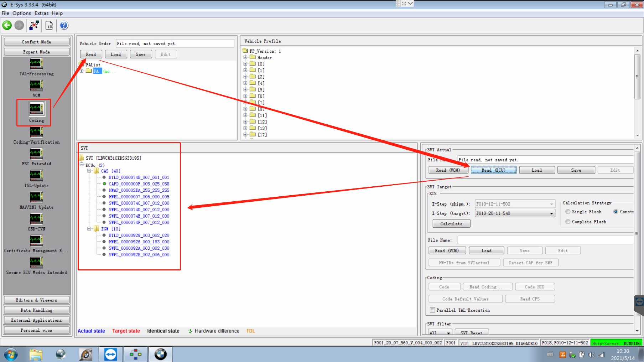Click the Calculate button
Viewport: 644px width, 362px height.
click(451, 223)
